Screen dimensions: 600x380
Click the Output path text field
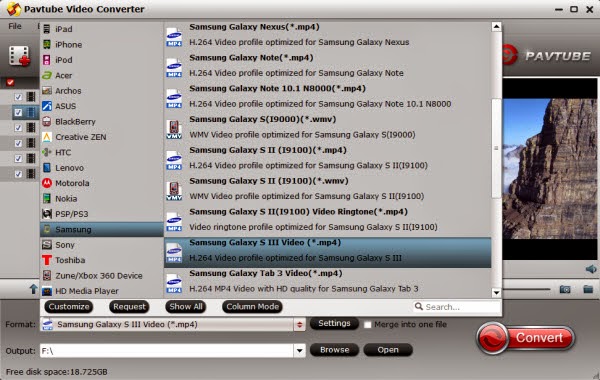[x=167, y=351]
